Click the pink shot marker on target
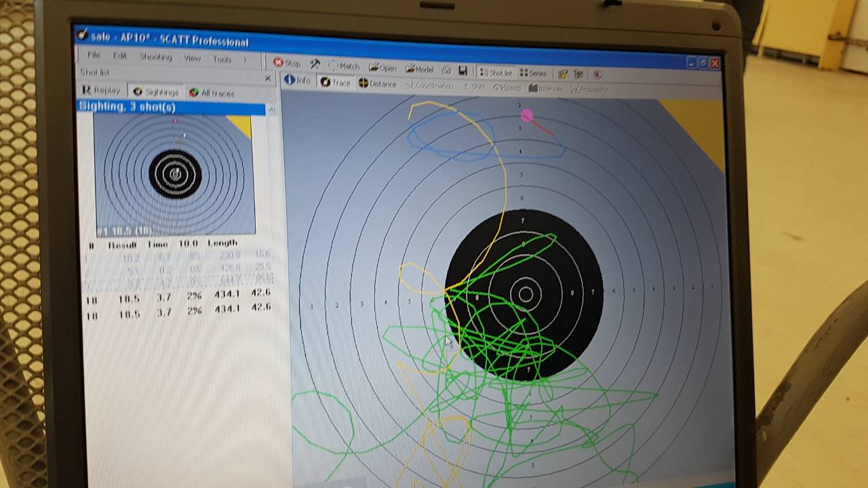 pos(528,117)
